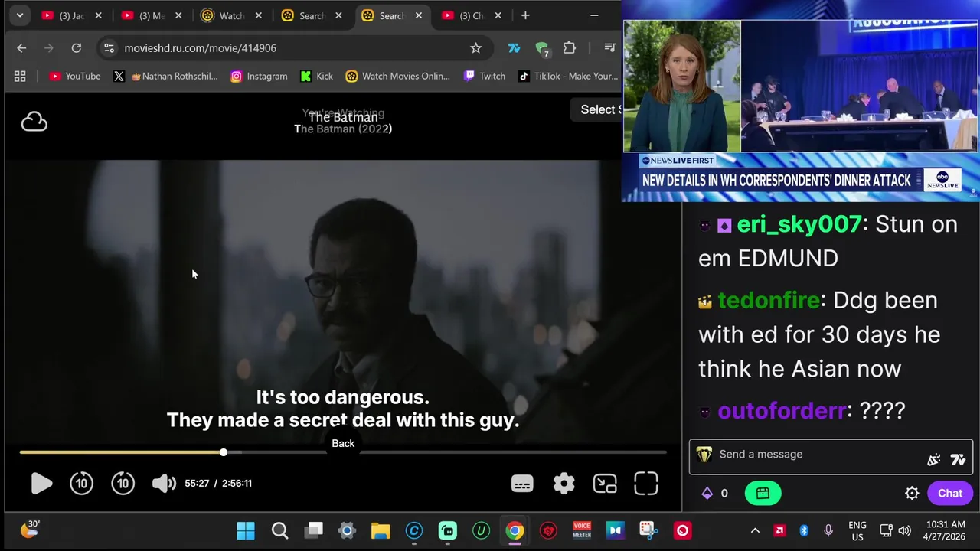Enter fullscreen in the video player
980x551 pixels.
646,484
